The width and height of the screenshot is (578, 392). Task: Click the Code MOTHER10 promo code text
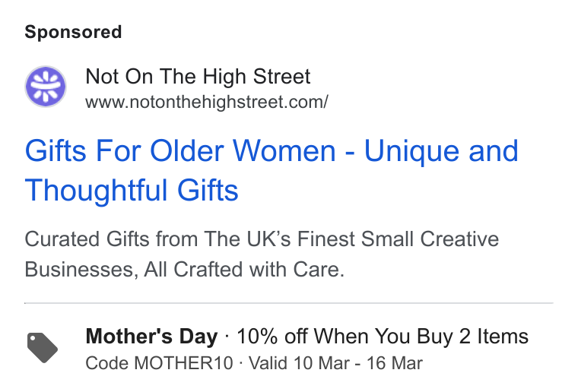pyautogui.click(x=159, y=363)
